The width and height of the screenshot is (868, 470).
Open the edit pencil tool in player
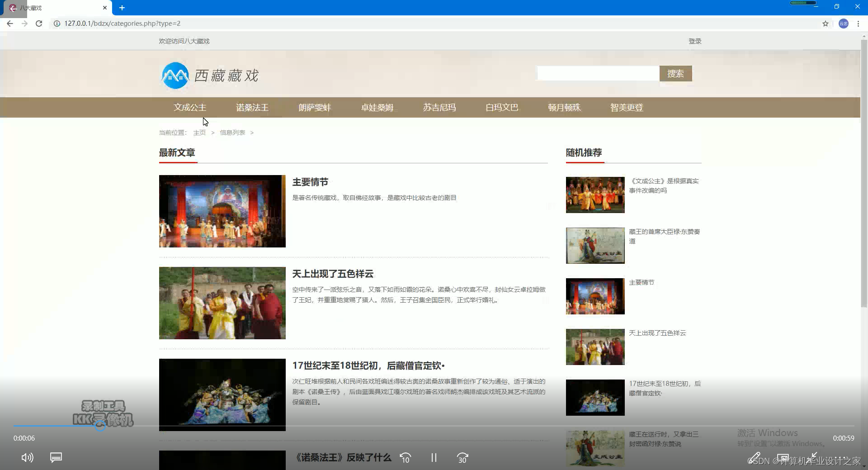755,458
